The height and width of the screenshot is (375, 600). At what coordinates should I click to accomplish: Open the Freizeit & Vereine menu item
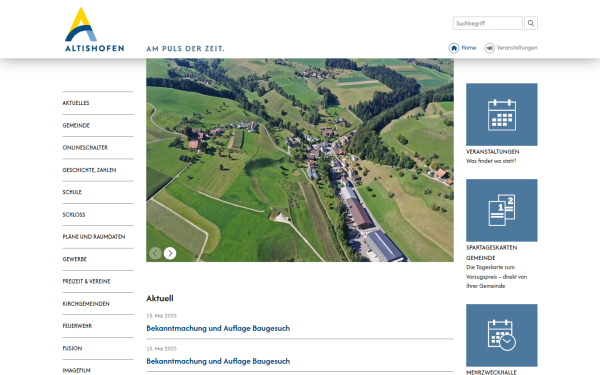tap(86, 281)
